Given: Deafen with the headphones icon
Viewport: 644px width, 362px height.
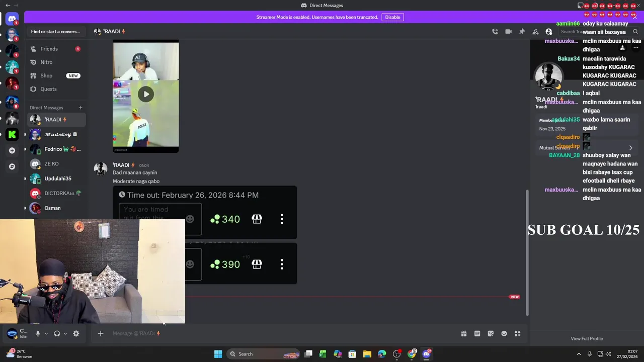Looking at the screenshot, I should [x=57, y=333].
